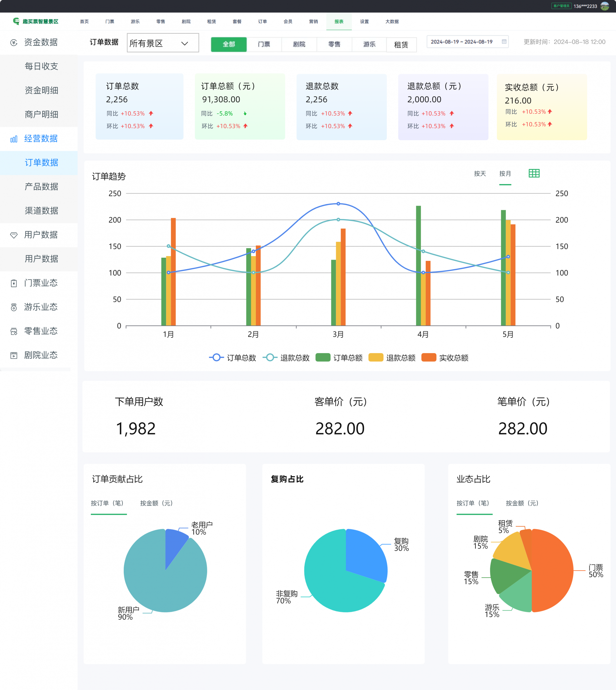Image resolution: width=616 pixels, height=690 pixels.
Task: Click the 剧院业态 sidebar icon
Action: coord(14,355)
